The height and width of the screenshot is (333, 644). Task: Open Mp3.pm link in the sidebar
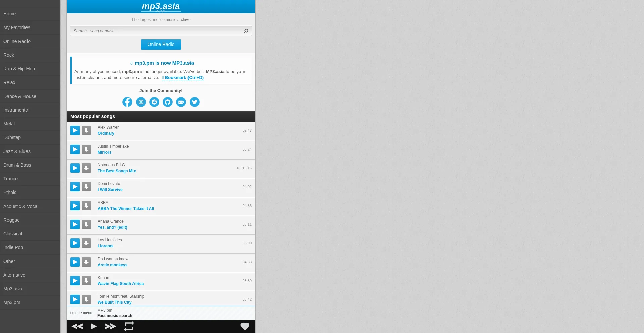click(30, 302)
